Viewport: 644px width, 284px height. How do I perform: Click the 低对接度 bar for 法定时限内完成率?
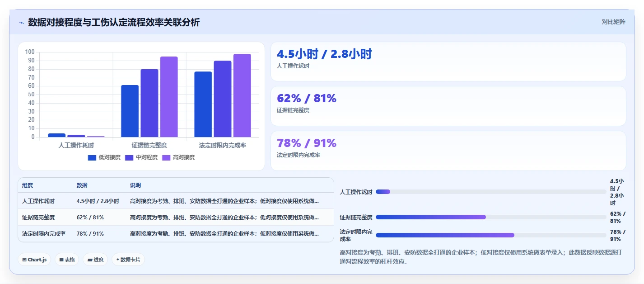pos(203,104)
